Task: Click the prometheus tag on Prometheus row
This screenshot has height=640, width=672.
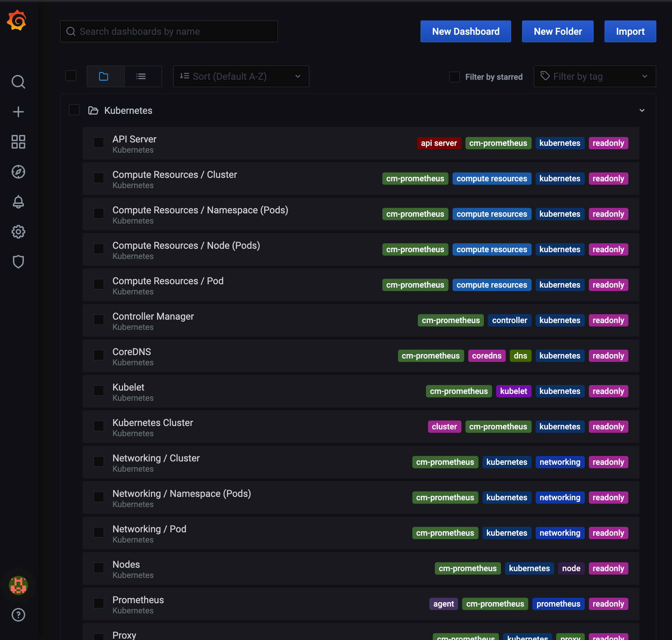Action: 558,604
